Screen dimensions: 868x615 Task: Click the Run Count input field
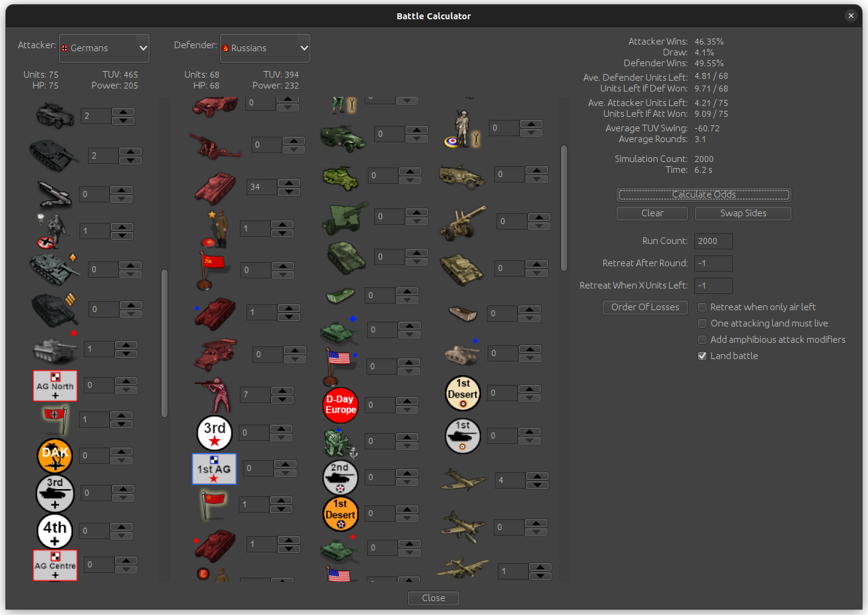[714, 241]
